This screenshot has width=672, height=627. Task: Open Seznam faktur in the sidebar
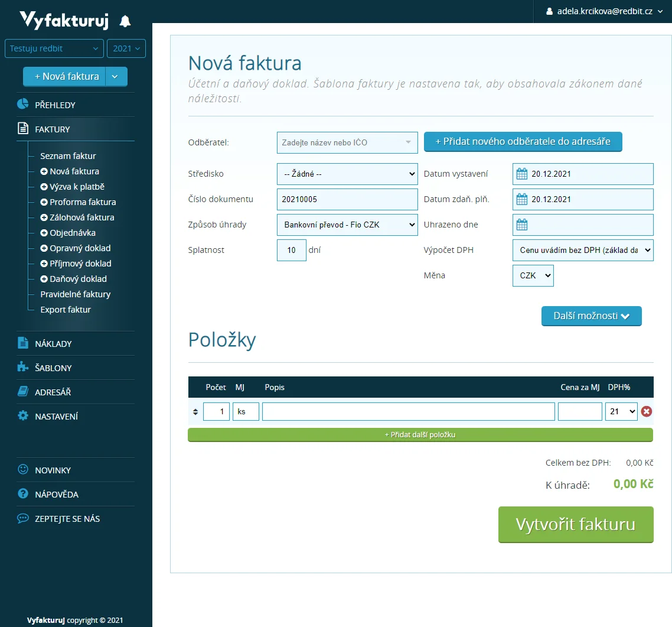[68, 156]
